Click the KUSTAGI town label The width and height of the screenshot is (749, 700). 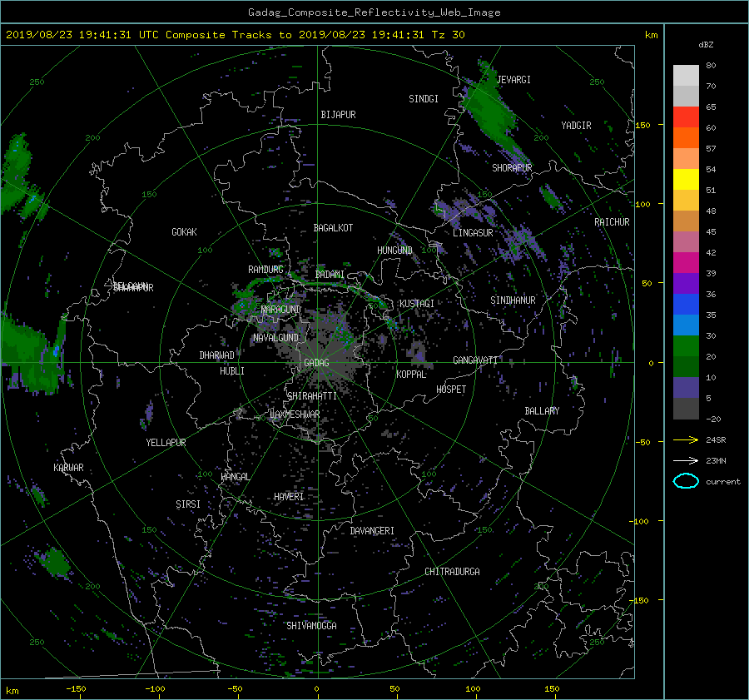pos(417,304)
